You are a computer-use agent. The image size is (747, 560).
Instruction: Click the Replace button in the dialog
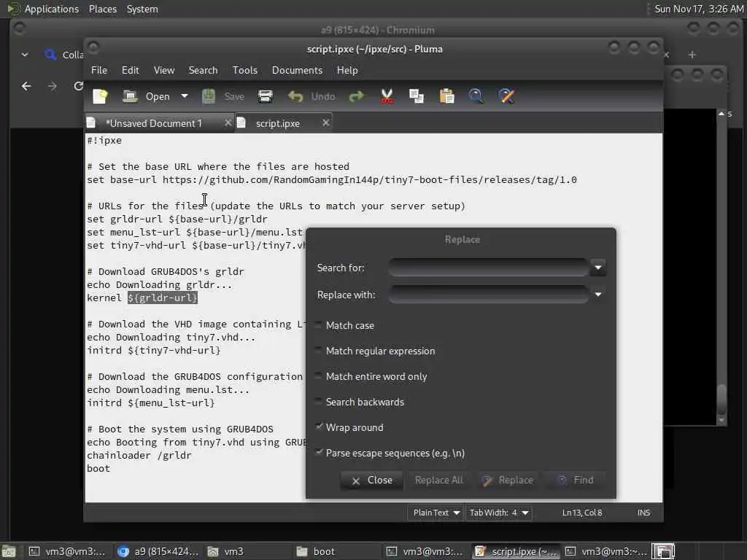pyautogui.click(x=508, y=480)
